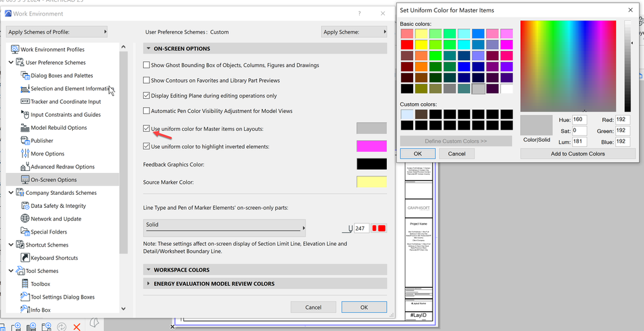Screen dimensions: 644x331
Task: Click Lum value field
Action: (x=580, y=142)
